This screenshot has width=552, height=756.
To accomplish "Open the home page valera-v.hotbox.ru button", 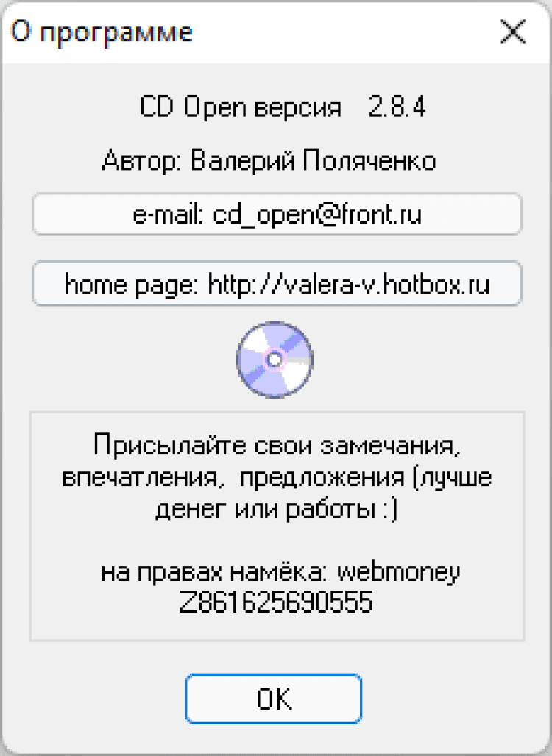I will tap(277, 284).
